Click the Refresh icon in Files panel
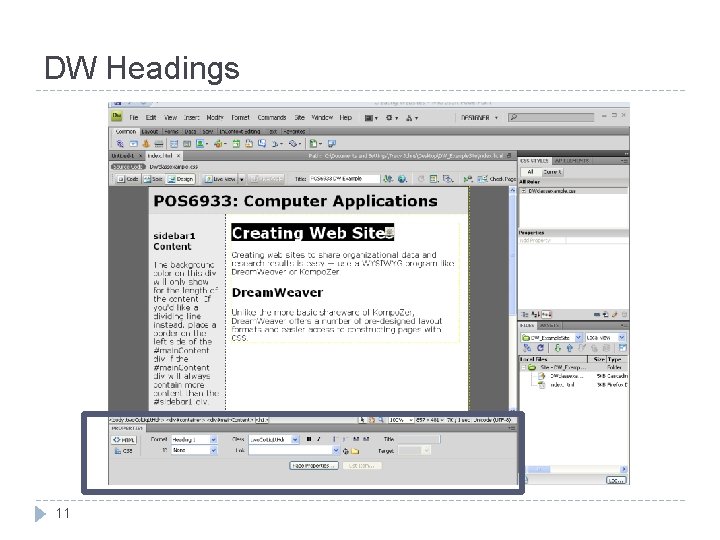This screenshot has width=720, height=540. pyautogui.click(x=540, y=348)
